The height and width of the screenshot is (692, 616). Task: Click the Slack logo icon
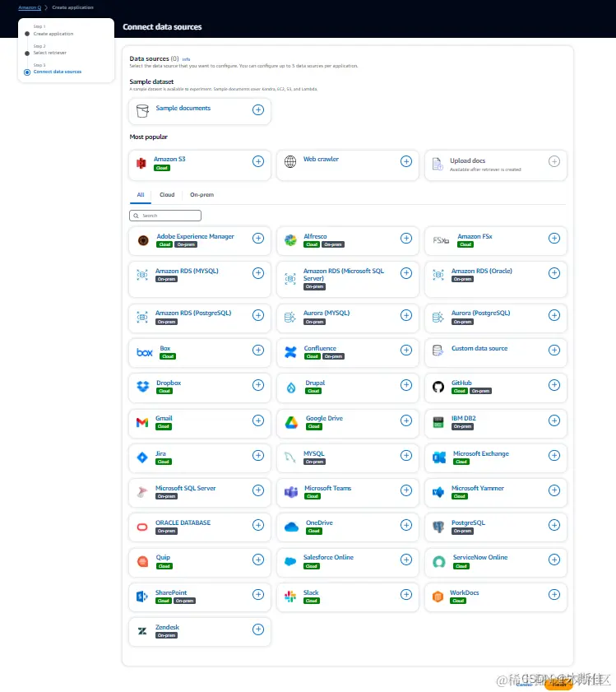[x=290, y=597]
